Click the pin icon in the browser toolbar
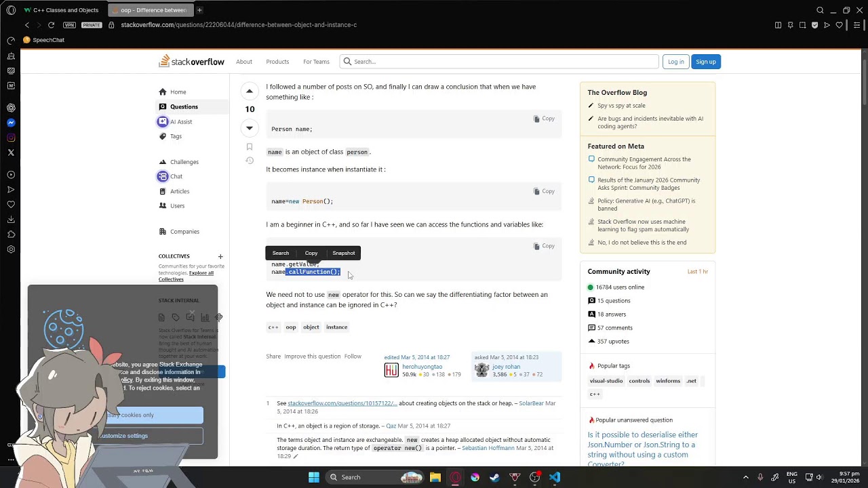Image resolution: width=868 pixels, height=488 pixels. [790, 25]
